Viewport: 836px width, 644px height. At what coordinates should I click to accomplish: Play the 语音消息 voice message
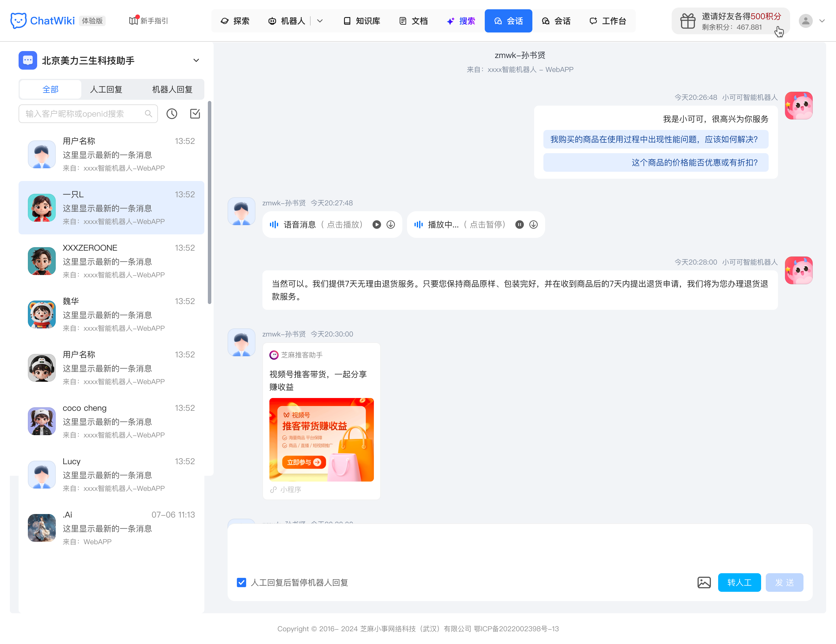[377, 225]
